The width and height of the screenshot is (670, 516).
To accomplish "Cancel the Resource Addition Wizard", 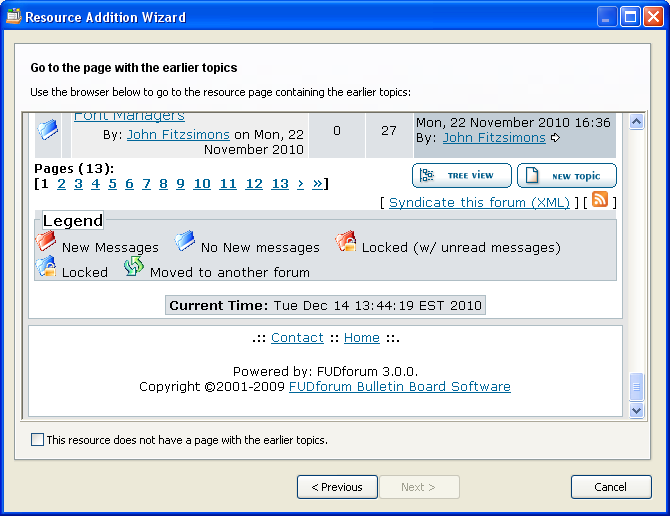I will [611, 487].
